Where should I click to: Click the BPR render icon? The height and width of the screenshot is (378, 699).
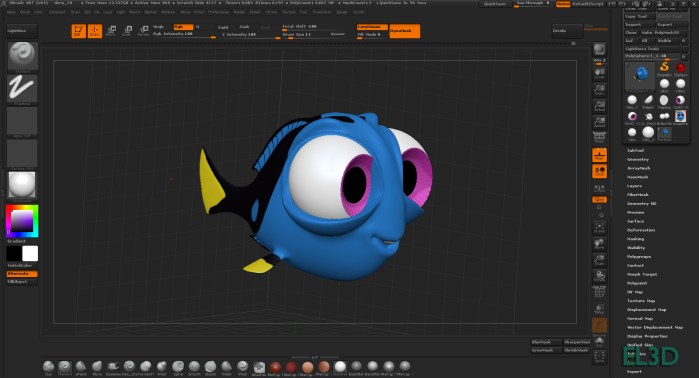point(600,49)
